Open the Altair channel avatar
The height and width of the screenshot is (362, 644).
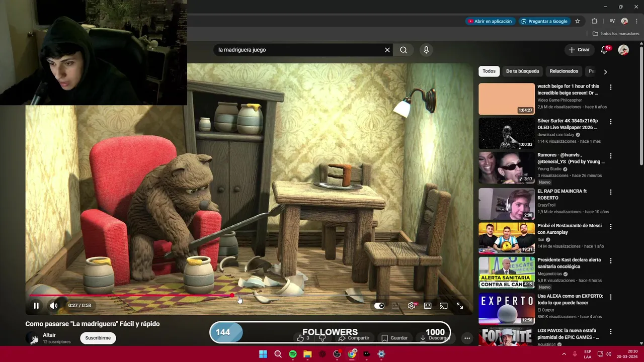[33, 338]
